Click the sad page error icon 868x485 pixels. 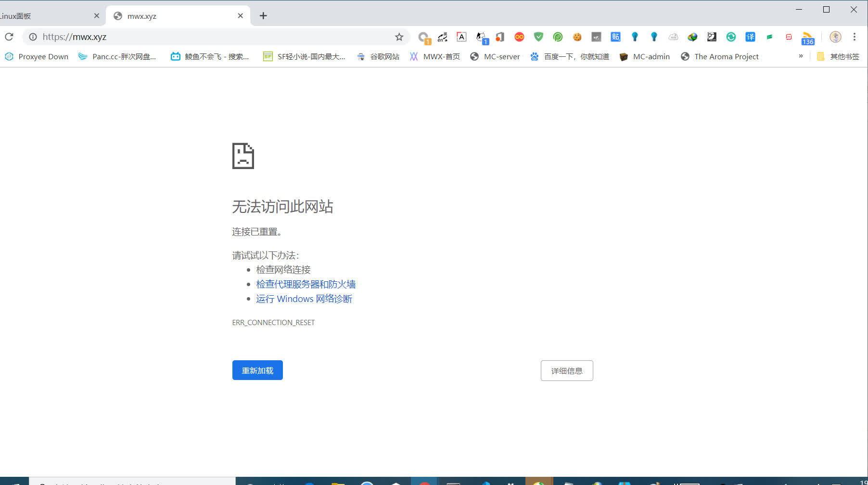(x=243, y=156)
